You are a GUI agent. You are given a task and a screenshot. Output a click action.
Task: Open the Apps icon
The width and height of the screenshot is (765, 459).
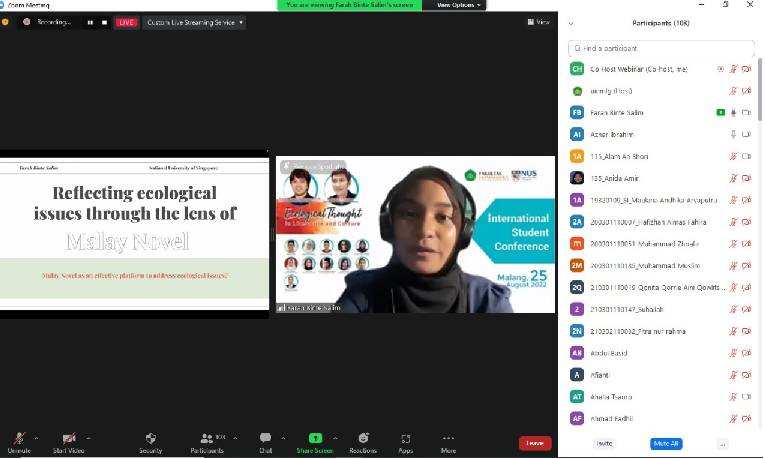[406, 440]
